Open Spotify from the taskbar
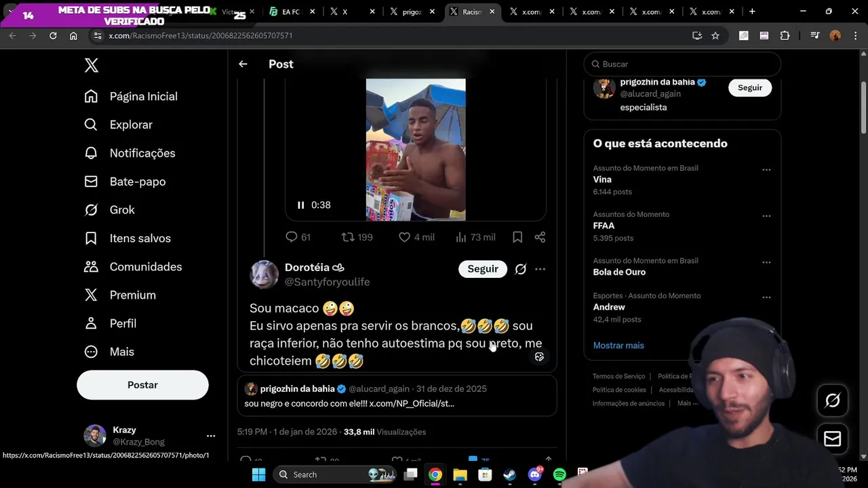868x488 pixels. [559, 474]
